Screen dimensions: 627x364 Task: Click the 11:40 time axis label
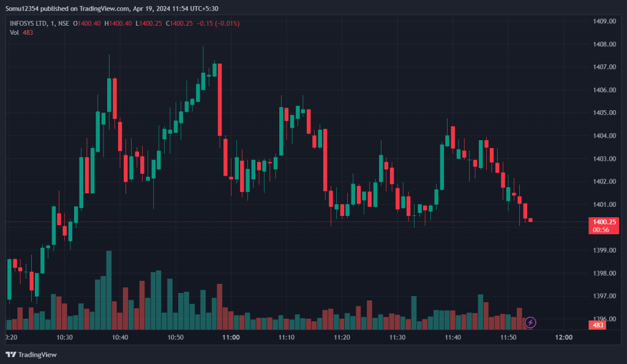tap(452, 338)
